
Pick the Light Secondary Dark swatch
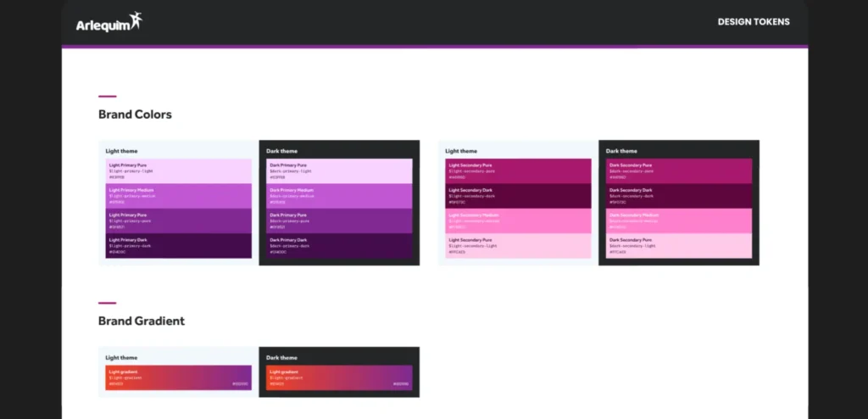coord(518,196)
